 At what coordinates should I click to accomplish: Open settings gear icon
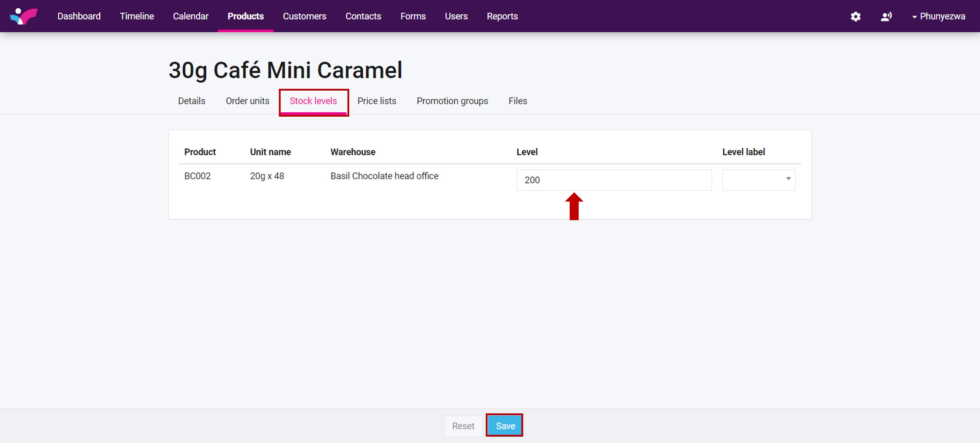click(855, 16)
